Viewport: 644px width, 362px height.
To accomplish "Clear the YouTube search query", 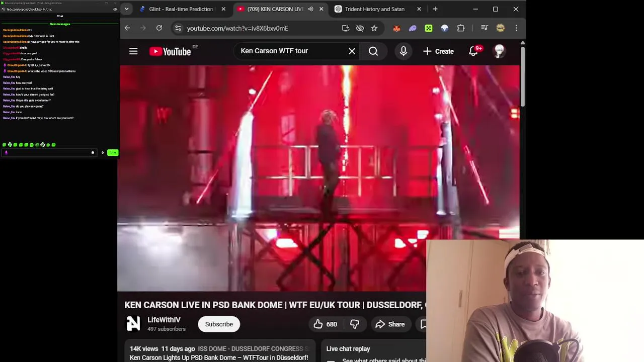I will coord(352,51).
